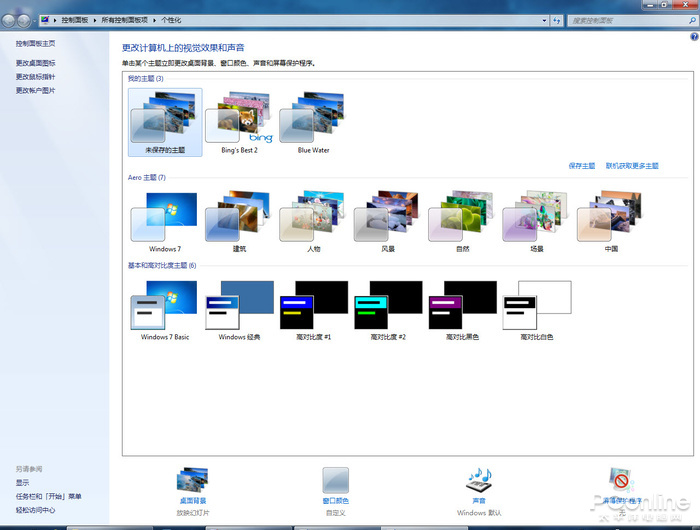700x530 pixels.
Task: Select the Windows 7 Basic theme
Action: [x=165, y=310]
